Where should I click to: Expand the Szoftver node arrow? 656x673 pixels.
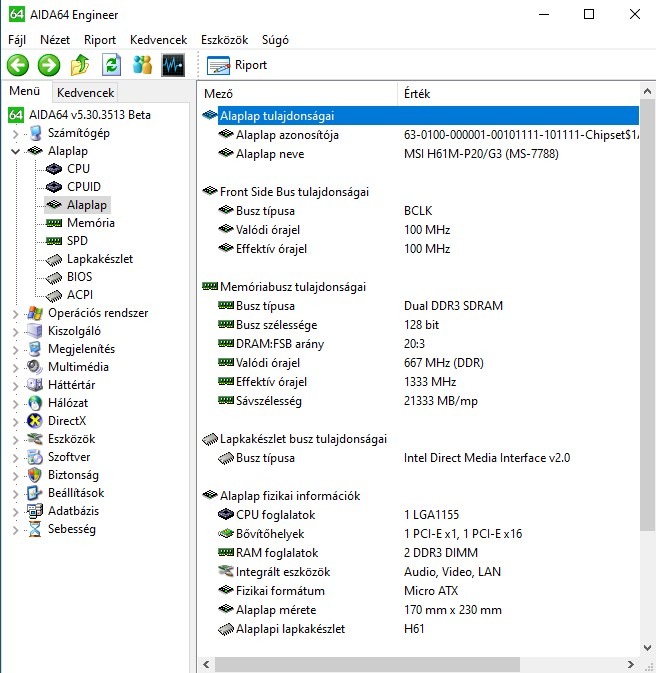pyautogui.click(x=15, y=458)
